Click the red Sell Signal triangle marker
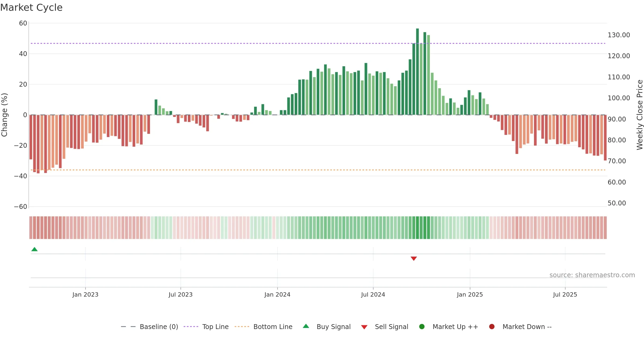 (x=414, y=258)
